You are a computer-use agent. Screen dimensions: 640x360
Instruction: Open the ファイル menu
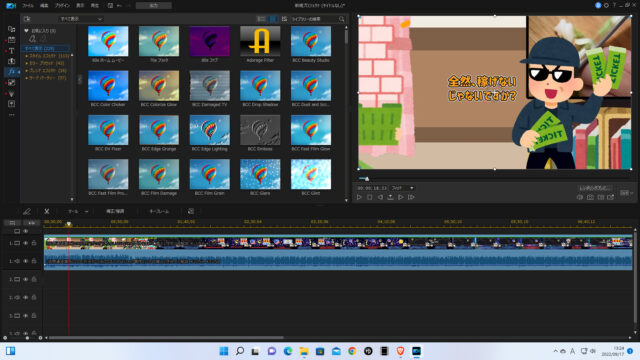pyautogui.click(x=28, y=6)
